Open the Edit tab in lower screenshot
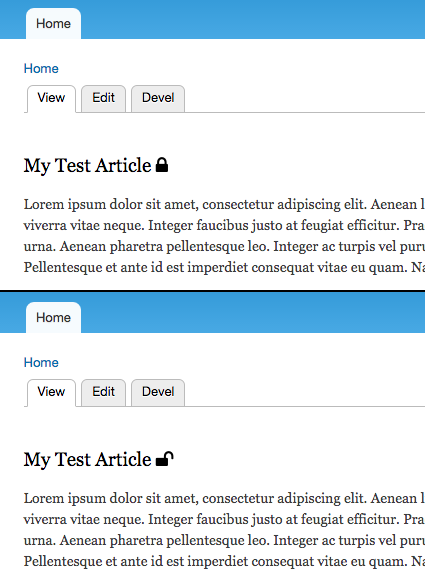425x581 pixels. click(x=103, y=392)
